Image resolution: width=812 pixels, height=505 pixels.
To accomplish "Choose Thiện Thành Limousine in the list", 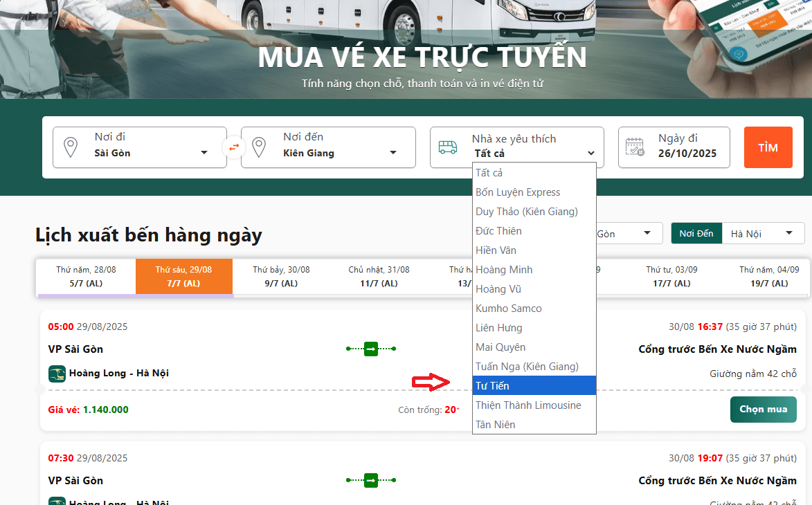I will (534, 405).
